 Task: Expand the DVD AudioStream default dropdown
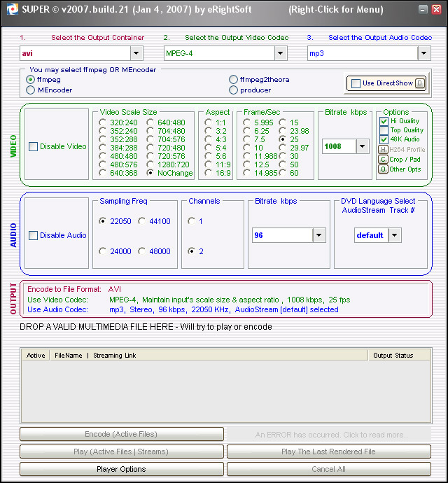point(395,235)
